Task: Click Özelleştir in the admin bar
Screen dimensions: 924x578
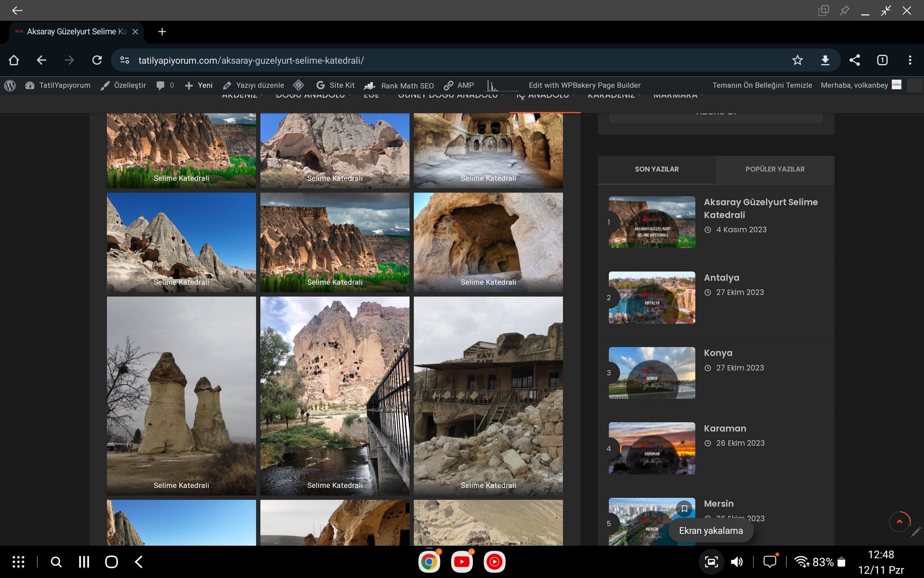Action: [x=123, y=85]
